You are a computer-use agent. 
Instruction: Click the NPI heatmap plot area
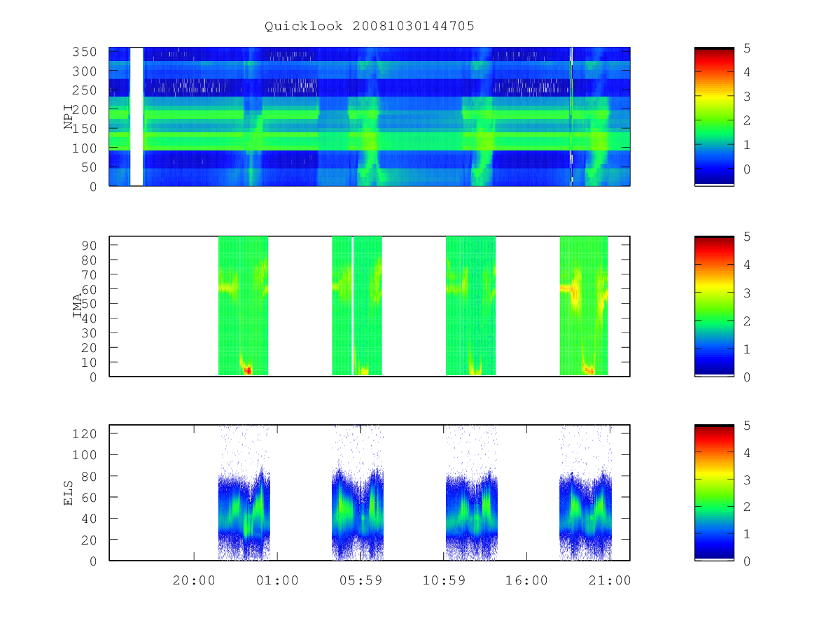370,117
